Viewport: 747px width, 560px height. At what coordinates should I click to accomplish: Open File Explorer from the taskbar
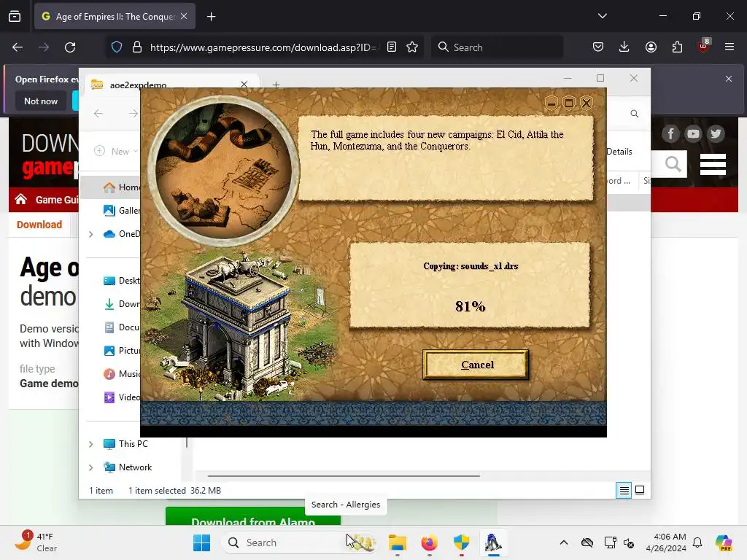pos(398,542)
